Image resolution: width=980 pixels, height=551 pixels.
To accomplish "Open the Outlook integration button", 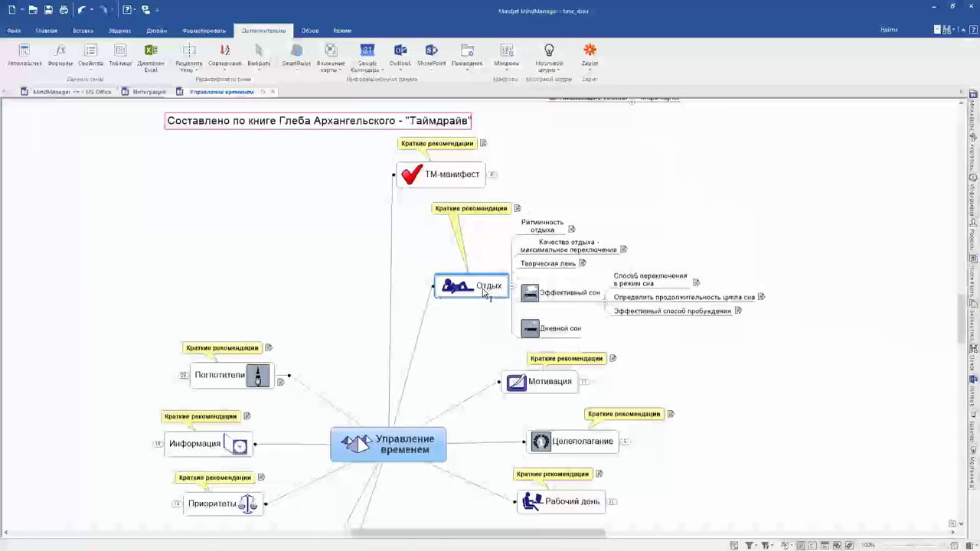I will [400, 56].
